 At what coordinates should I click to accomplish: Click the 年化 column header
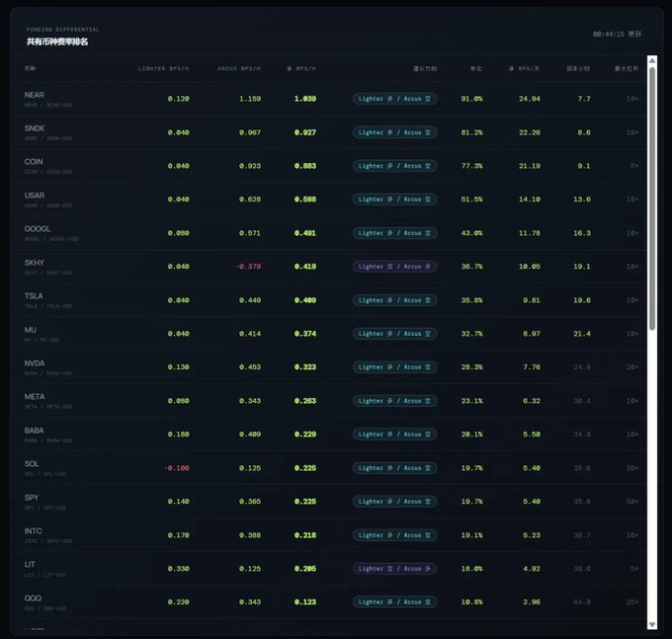(475, 68)
